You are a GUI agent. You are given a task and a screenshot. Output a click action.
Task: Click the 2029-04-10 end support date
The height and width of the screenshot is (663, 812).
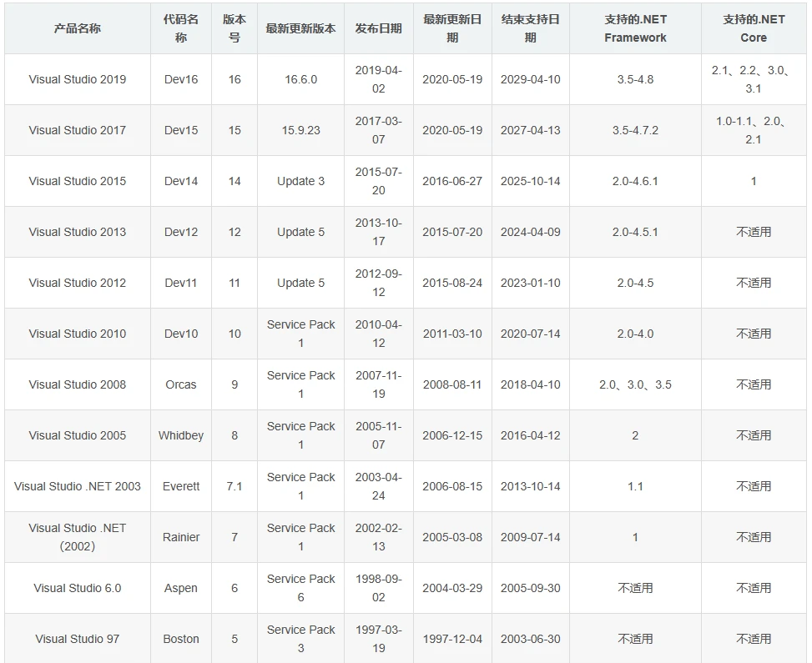click(530, 79)
